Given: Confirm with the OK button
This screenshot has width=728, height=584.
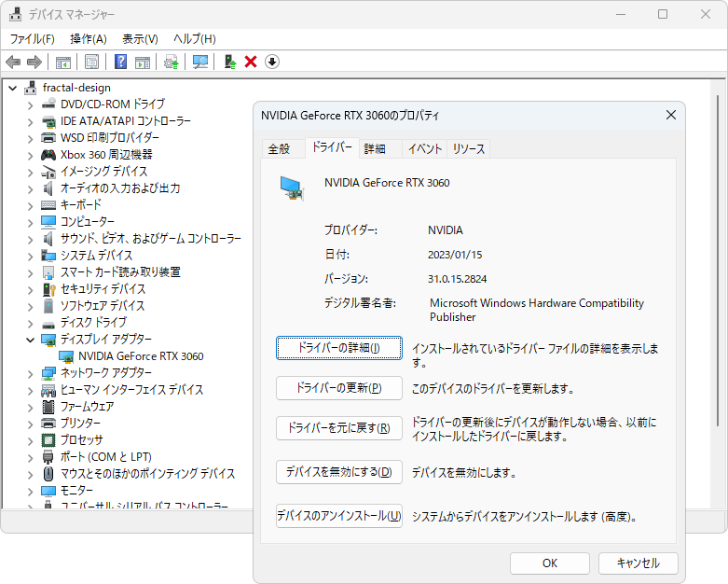Looking at the screenshot, I should [x=550, y=563].
